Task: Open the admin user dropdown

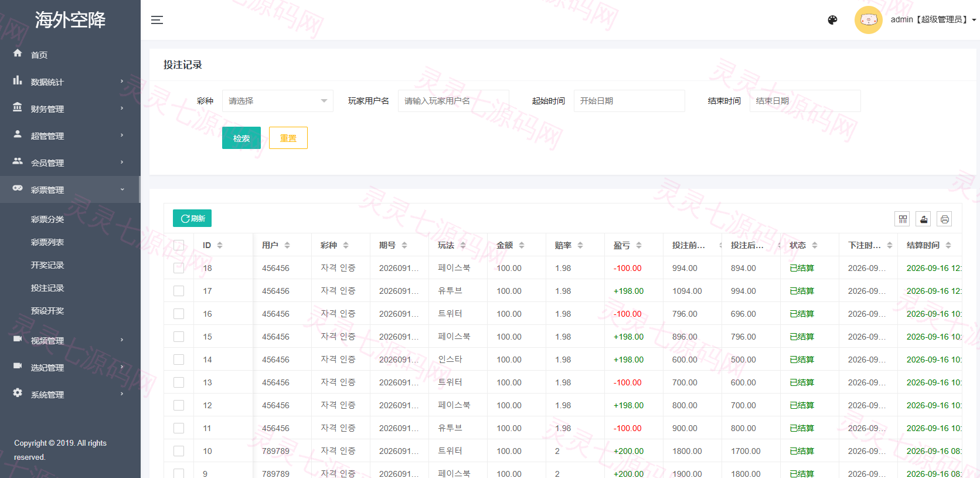Action: coord(933,20)
